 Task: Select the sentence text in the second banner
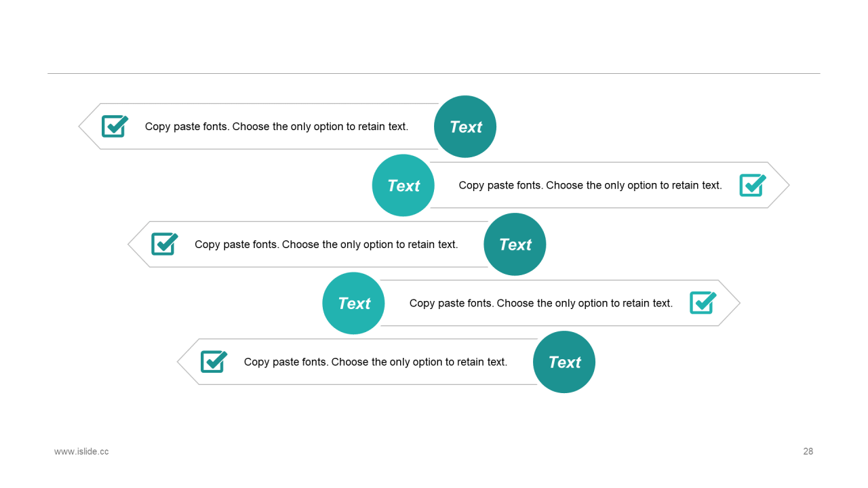pyautogui.click(x=591, y=185)
